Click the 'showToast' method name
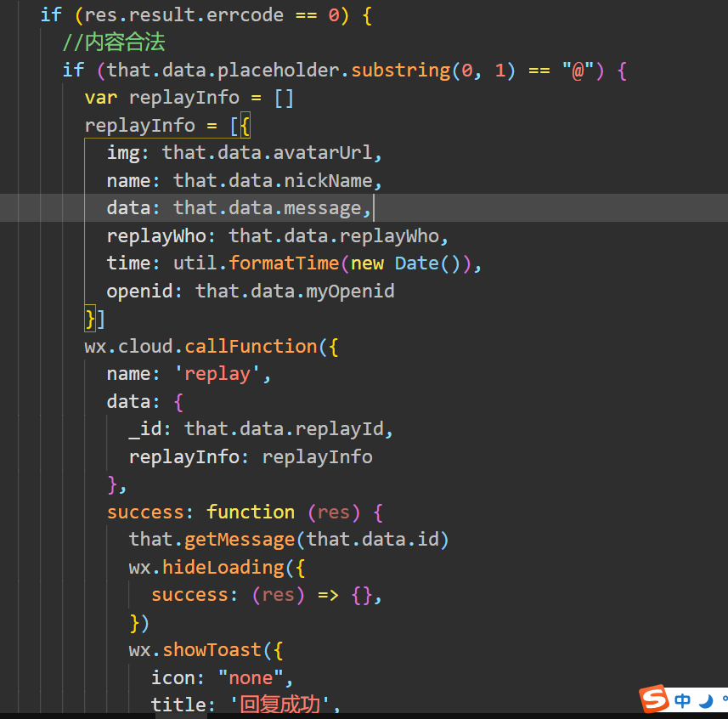This screenshot has height=719, width=728. 212,650
